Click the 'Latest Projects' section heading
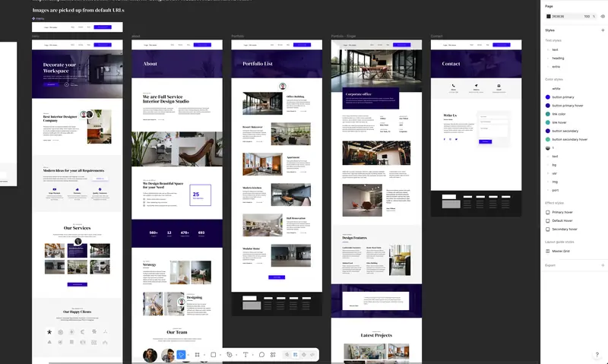Image resolution: width=608 pixels, height=364 pixels. coord(376,335)
